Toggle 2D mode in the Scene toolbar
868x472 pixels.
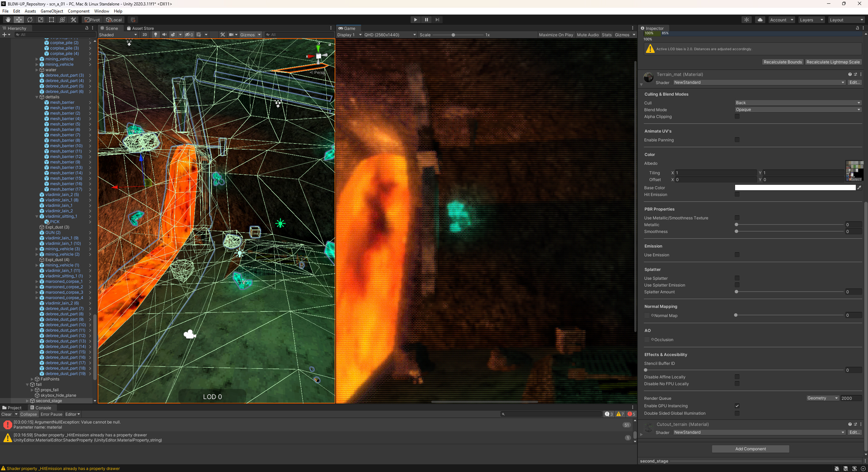pos(144,35)
